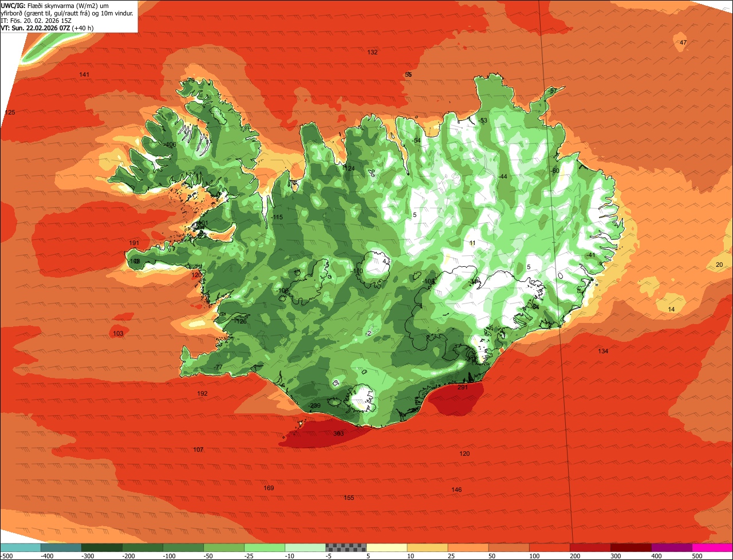Click the 141 flux value on the map
The height and width of the screenshot is (560, 733).
click(x=84, y=75)
